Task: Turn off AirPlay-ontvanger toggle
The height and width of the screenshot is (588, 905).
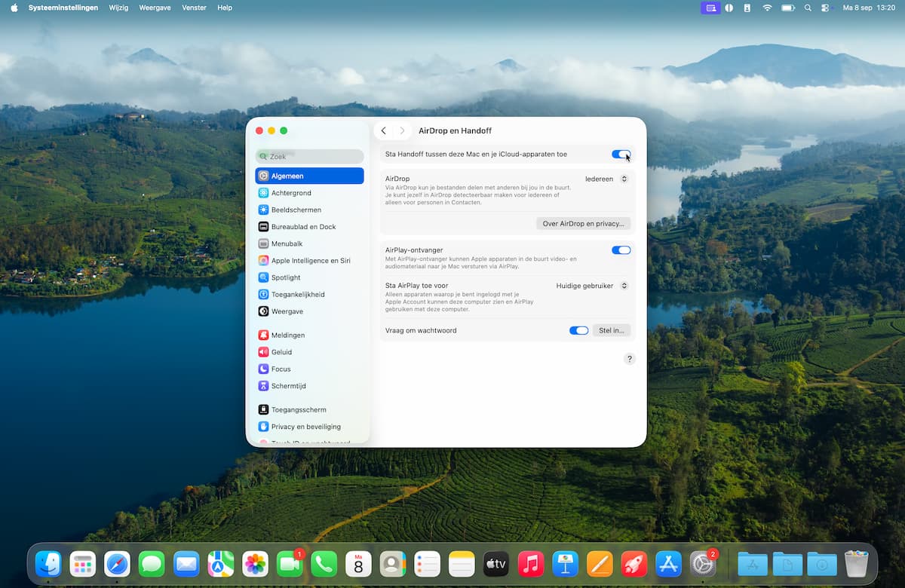Action: (x=621, y=250)
